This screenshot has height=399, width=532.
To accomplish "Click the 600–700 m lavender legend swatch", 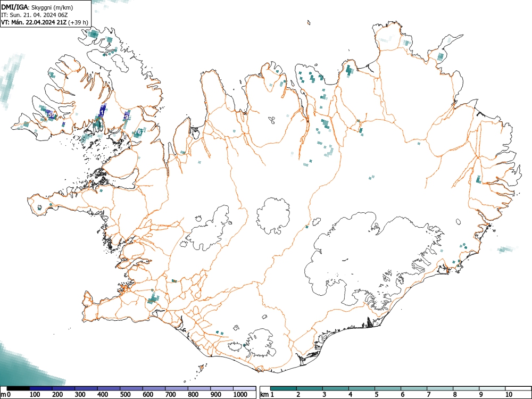I will point(154,388).
